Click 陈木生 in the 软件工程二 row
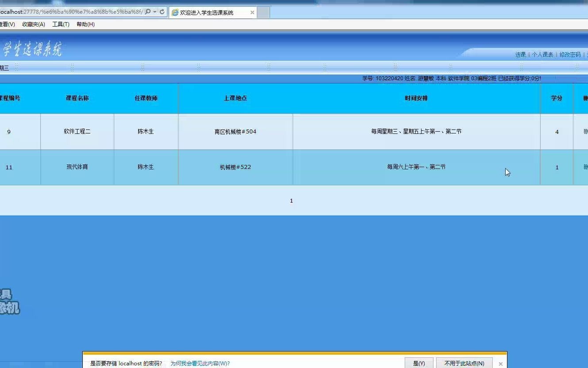Image resolution: width=588 pixels, height=368 pixels. pyautogui.click(x=146, y=132)
